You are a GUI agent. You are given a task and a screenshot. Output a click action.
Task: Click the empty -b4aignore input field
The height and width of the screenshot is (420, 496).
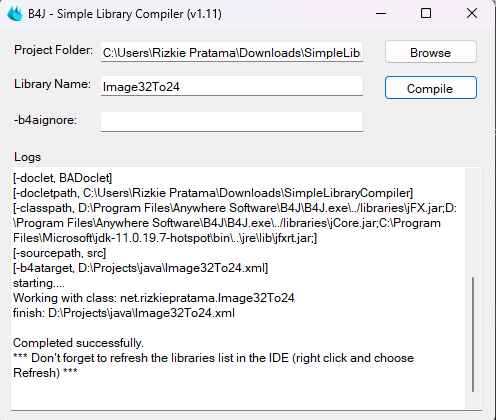(232, 122)
